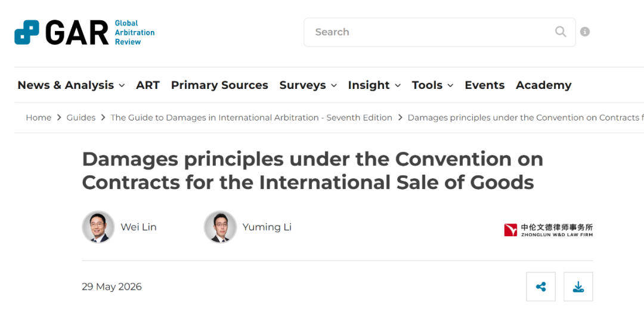Open the Primary Sources menu item
This screenshot has width=644, height=312.
point(219,85)
